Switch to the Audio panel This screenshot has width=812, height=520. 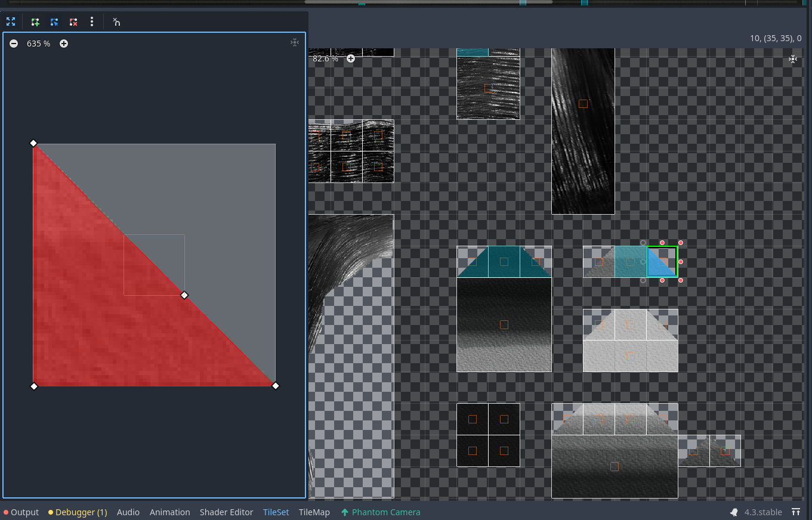[128, 512]
